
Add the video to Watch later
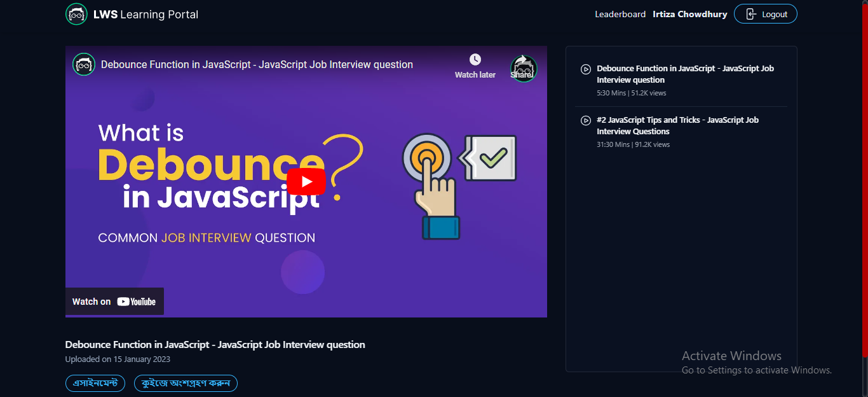pos(475,66)
